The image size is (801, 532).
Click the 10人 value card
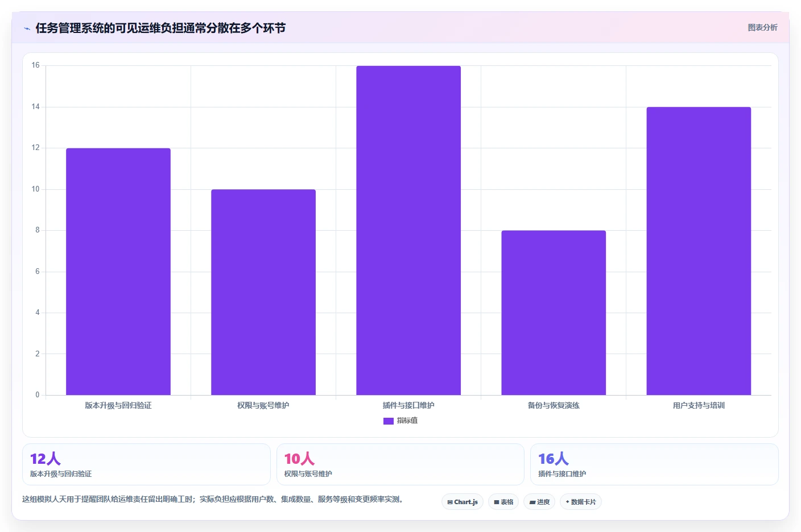[400, 464]
